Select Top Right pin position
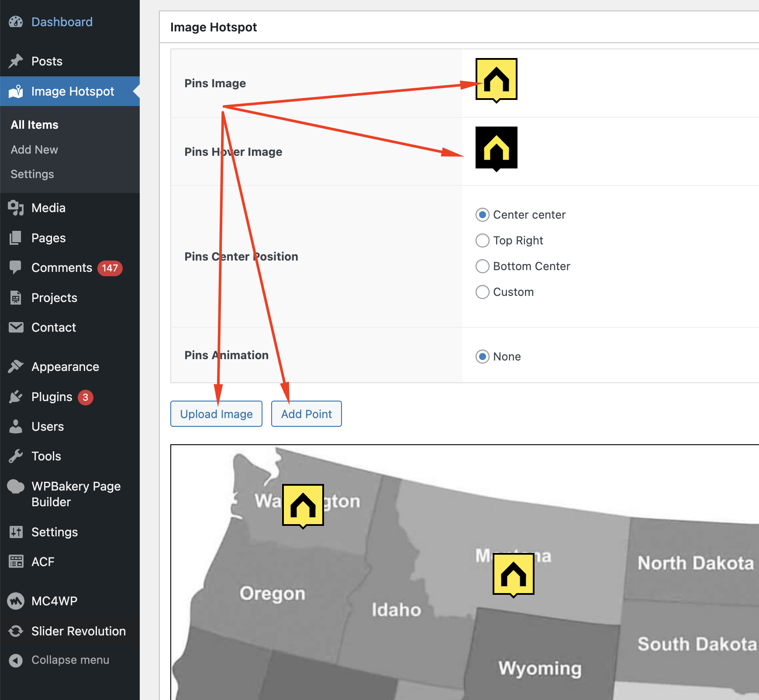The image size is (759, 700). (x=483, y=240)
